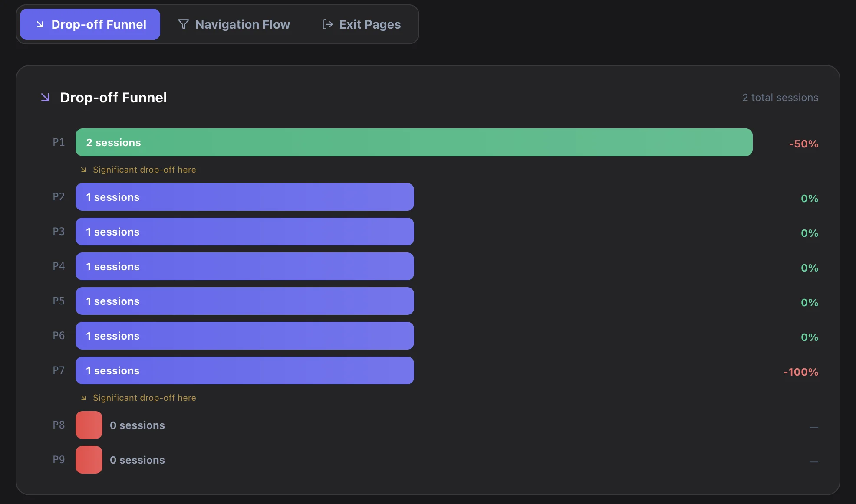Click the arrow icon before first 'Significant drop-off here' warning
The image size is (856, 504).
coord(83,170)
